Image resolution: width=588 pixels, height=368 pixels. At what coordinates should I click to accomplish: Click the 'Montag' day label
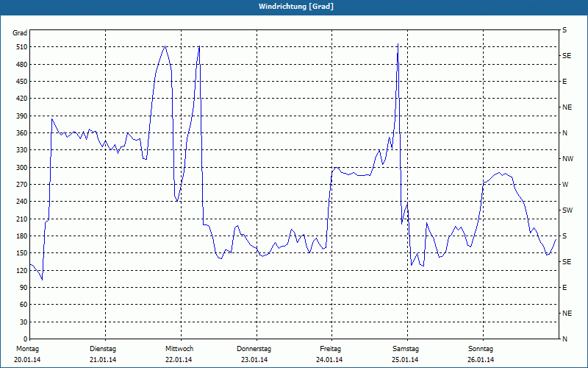(x=27, y=349)
